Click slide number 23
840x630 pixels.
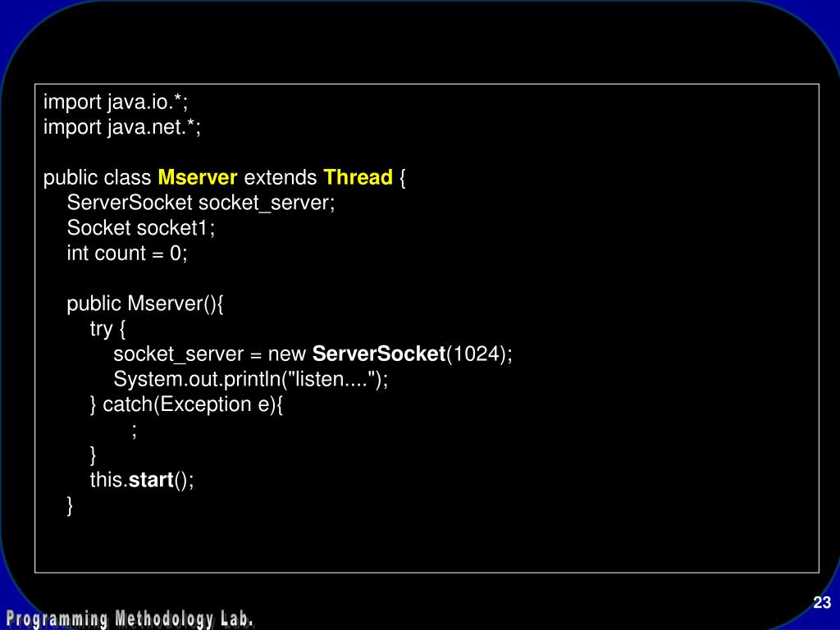822,603
